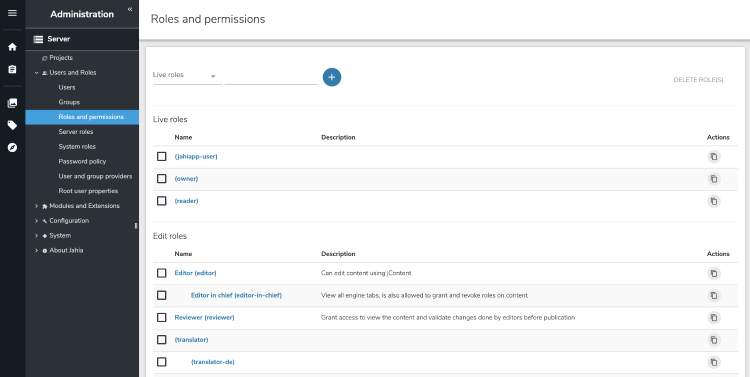Collapse the Users and Roles tree node

coord(36,73)
